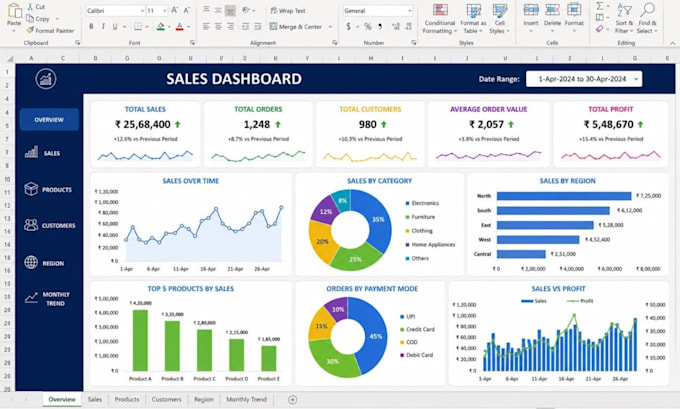The width and height of the screenshot is (680, 409).
Task: Click the Format Painter icon
Action: 30,30
